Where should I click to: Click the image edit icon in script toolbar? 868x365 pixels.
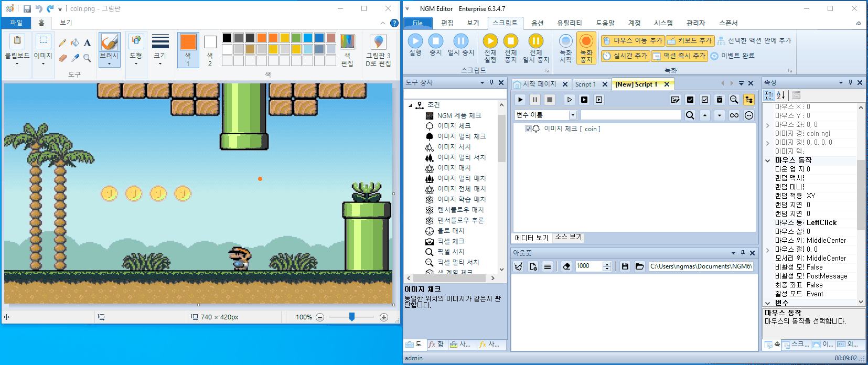tap(676, 100)
